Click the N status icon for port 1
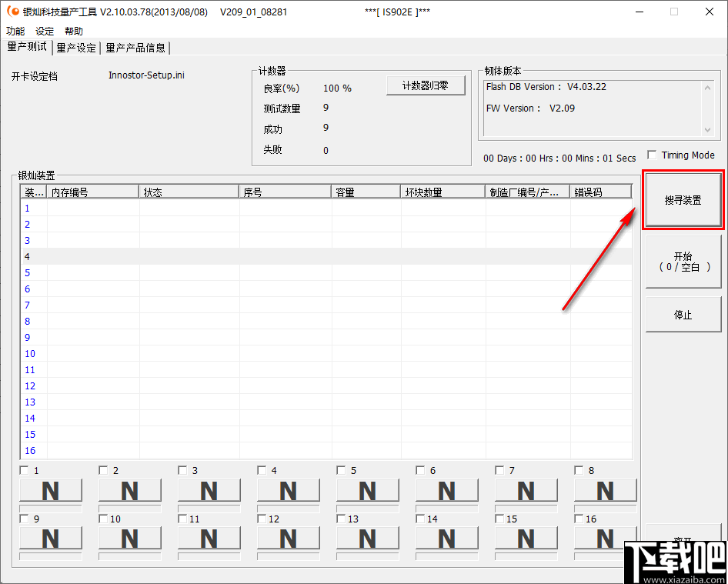 tap(51, 490)
